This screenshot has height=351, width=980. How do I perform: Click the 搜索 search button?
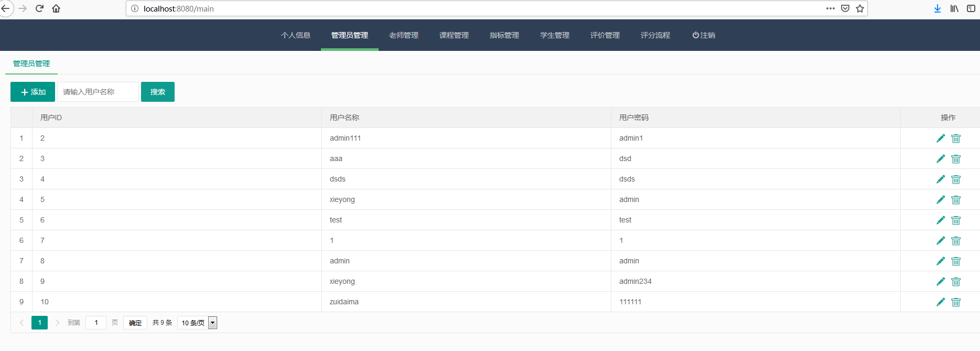158,92
